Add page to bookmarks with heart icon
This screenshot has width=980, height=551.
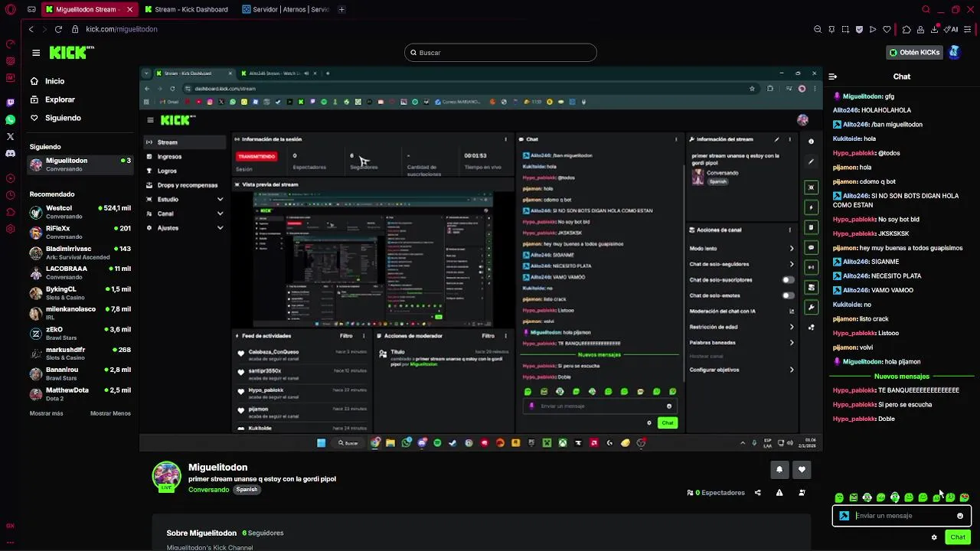[887, 29]
